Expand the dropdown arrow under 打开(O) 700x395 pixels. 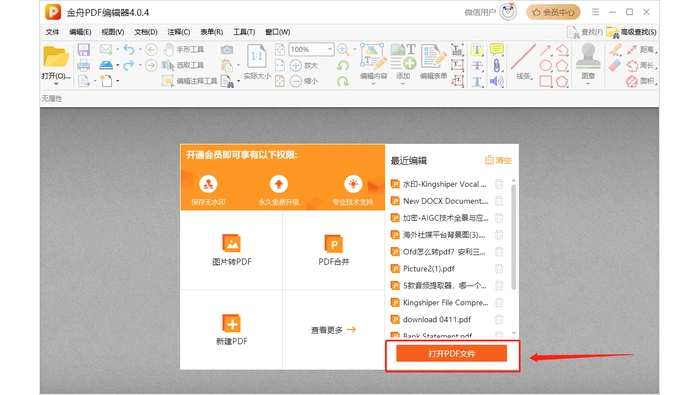pyautogui.click(x=56, y=84)
